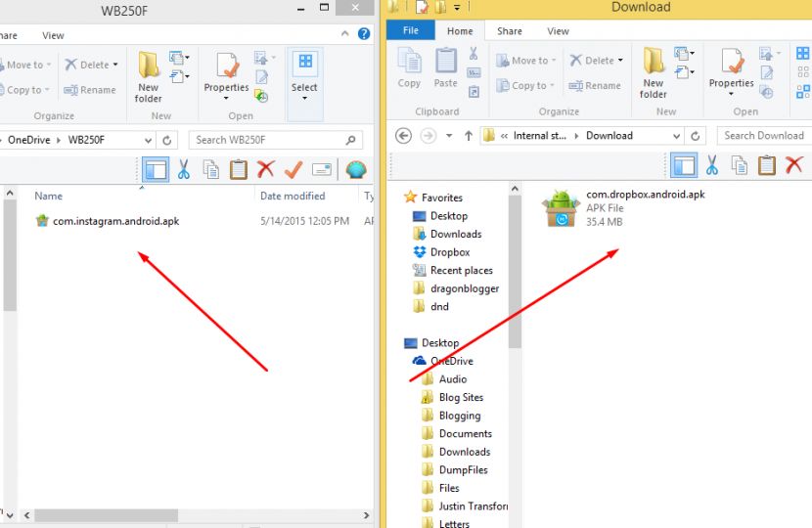Open Move to menu in WB250F window

point(24,65)
